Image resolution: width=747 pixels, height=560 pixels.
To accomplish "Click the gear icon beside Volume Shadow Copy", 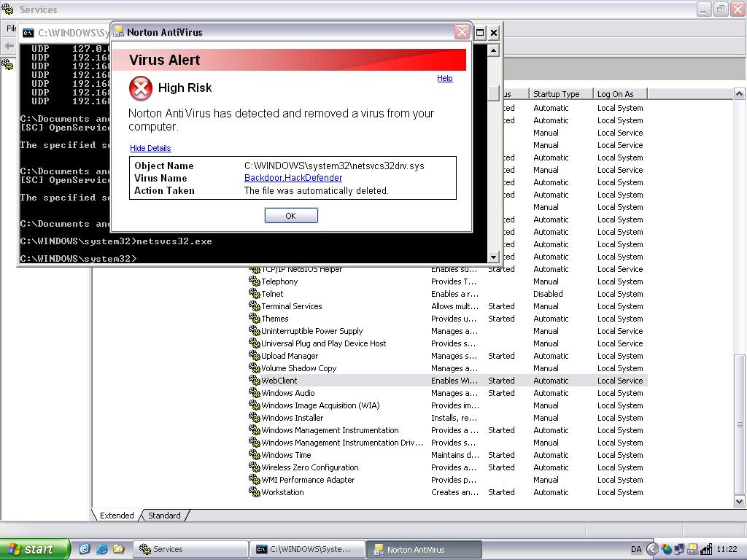I will point(255,367).
